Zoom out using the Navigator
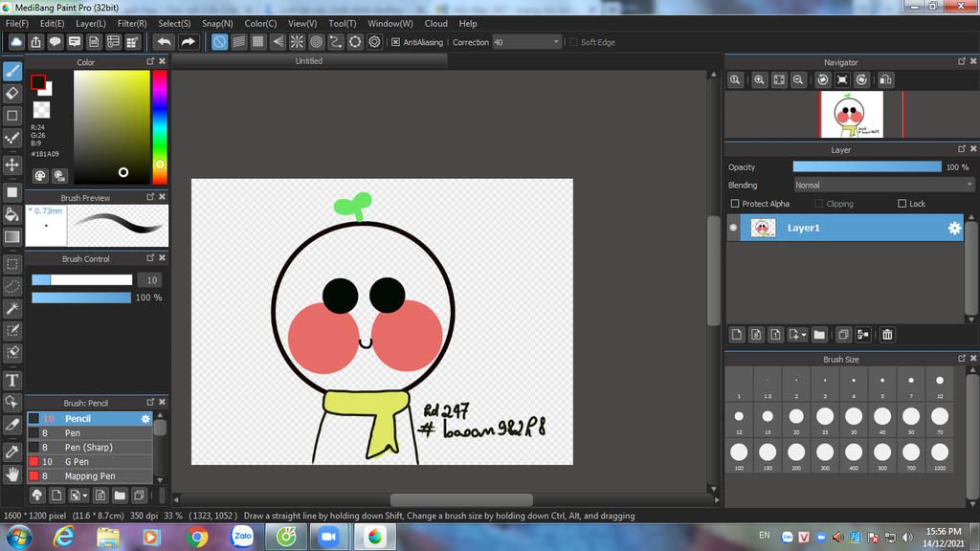The width and height of the screenshot is (980, 551). [x=798, y=80]
